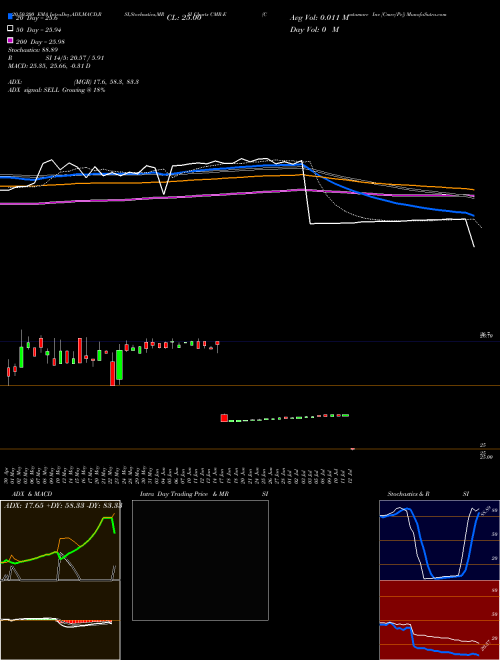Click the tall green candle beside the tall red one
The height and width of the screenshot is (660, 500).
point(120,365)
